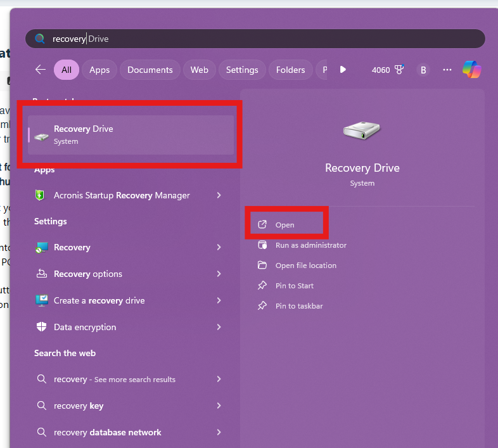
Task: Open the three-dots more options menu
Action: pyautogui.click(x=447, y=70)
